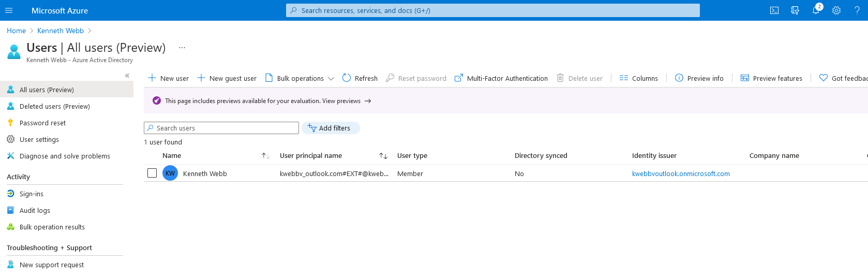Open Preview features
The image size is (868, 276).
coord(771,78)
